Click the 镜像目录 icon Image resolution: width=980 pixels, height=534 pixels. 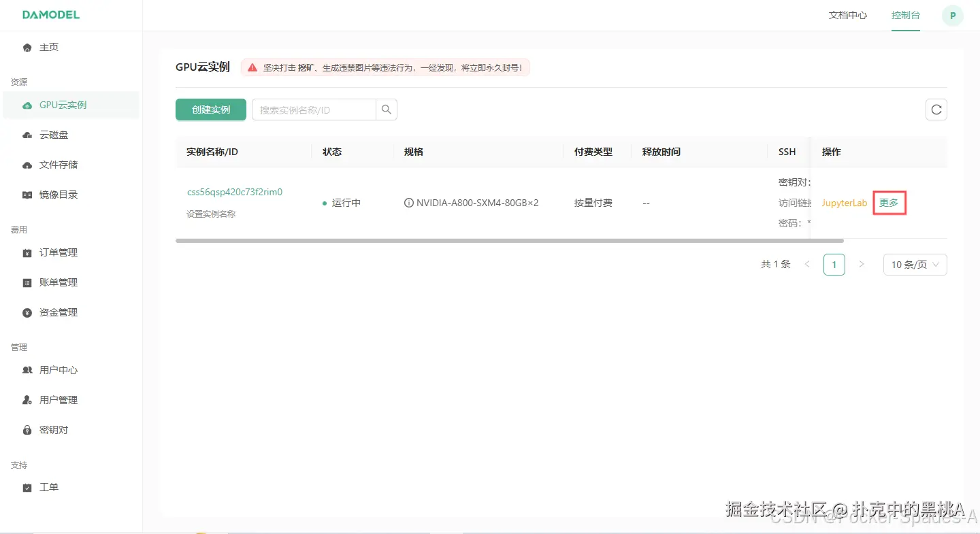27,195
